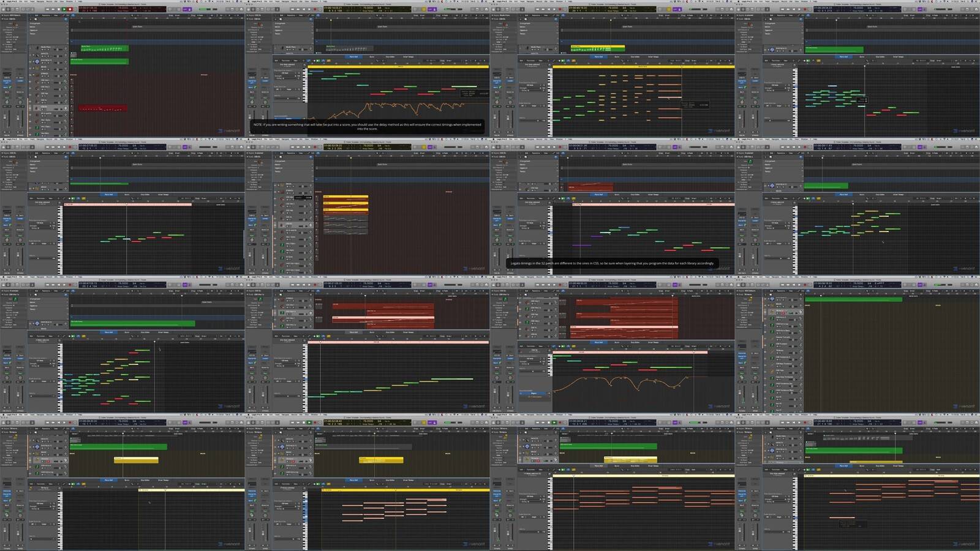Select the red MIDI region in the top-left frame

click(x=102, y=108)
